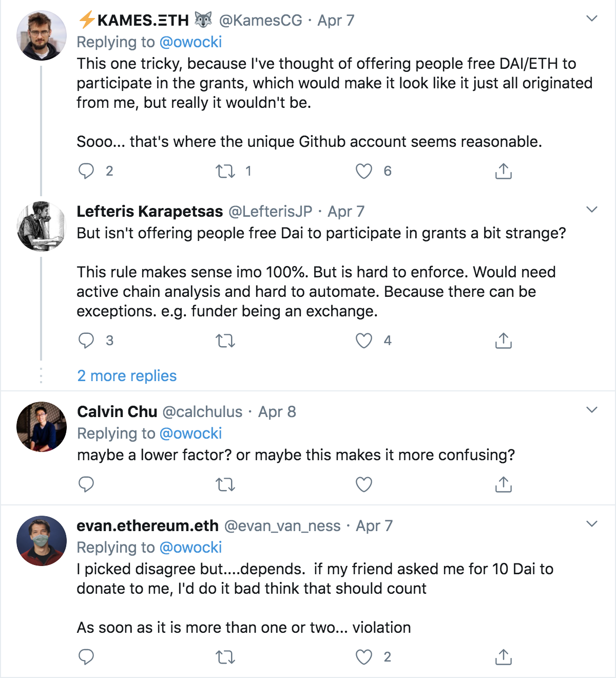Reply to evan.ethereum.eth's tweet

click(x=86, y=657)
